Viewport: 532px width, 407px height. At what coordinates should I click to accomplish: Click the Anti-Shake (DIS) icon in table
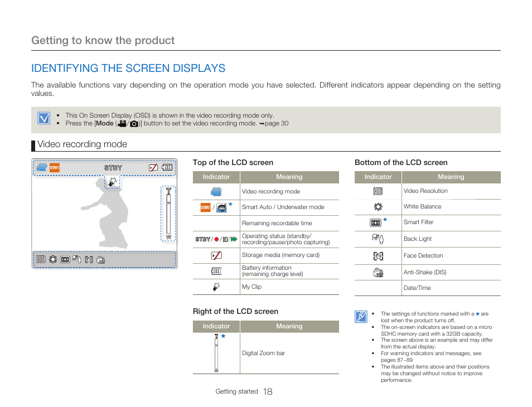coord(378,272)
